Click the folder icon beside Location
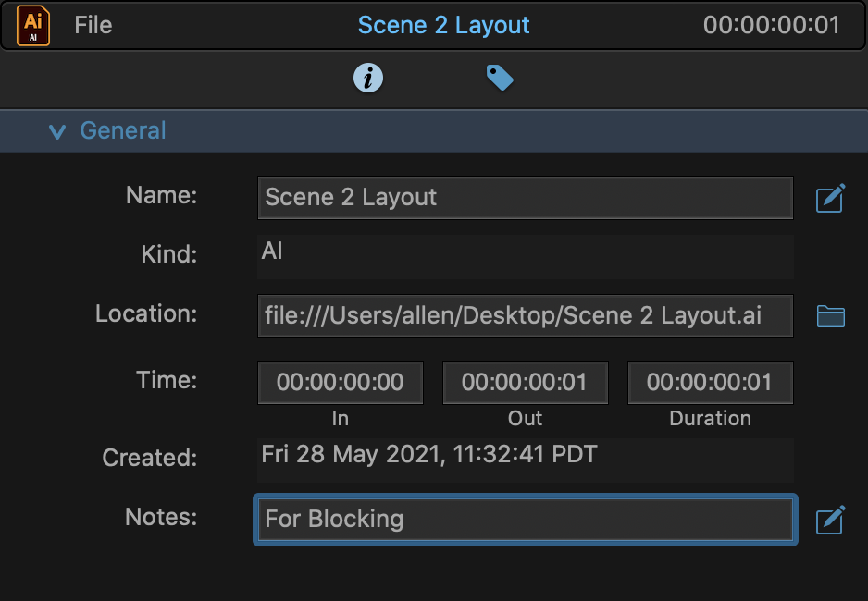 click(x=830, y=316)
